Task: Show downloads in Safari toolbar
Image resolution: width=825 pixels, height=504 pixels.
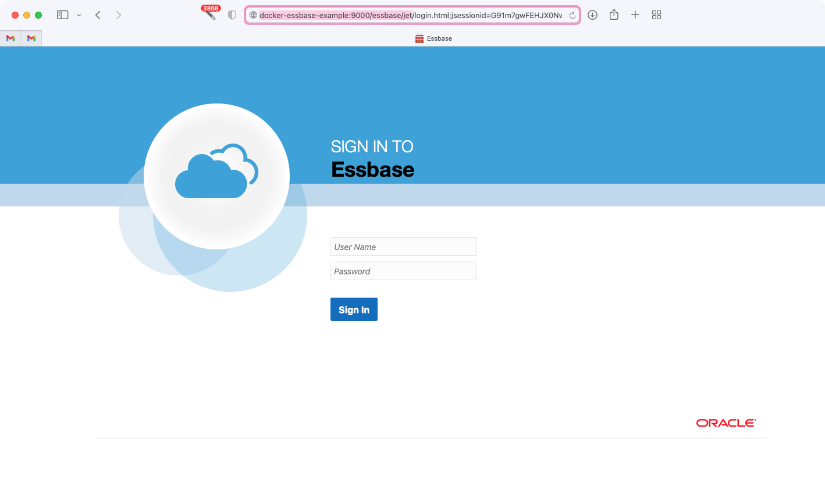Action: tap(592, 15)
